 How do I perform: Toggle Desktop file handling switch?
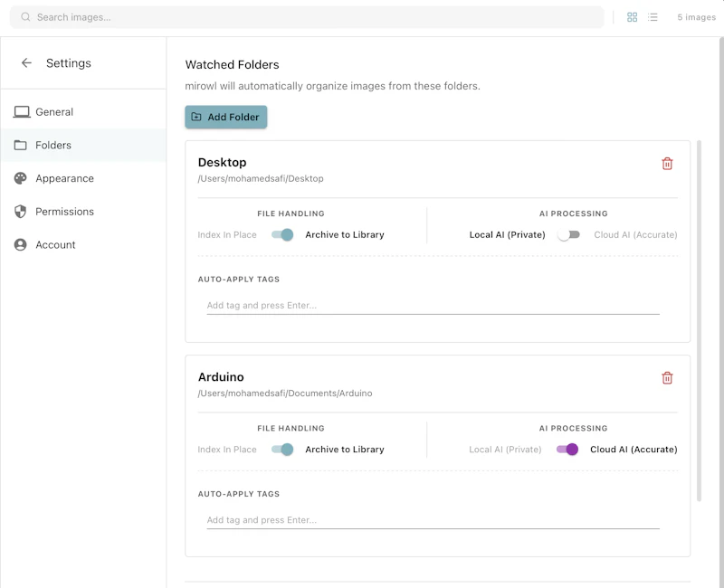coord(282,234)
